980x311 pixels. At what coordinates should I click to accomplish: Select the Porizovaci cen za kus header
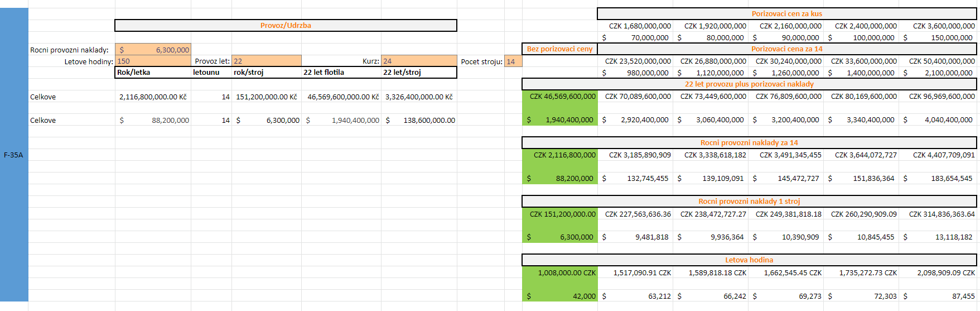[786, 14]
